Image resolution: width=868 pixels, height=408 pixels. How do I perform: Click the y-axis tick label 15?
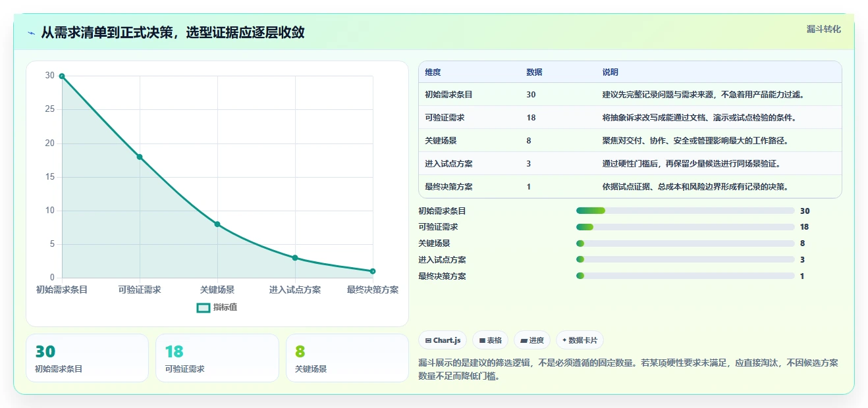(x=50, y=176)
